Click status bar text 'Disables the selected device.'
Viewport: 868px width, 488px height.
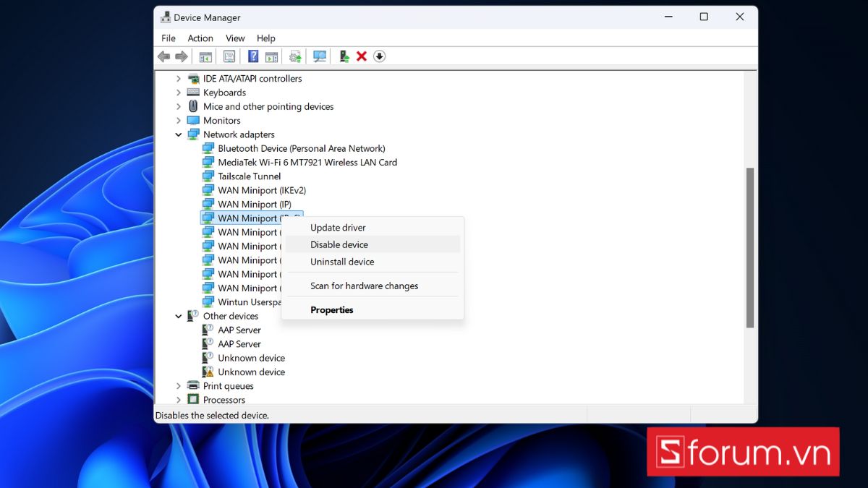tap(213, 416)
